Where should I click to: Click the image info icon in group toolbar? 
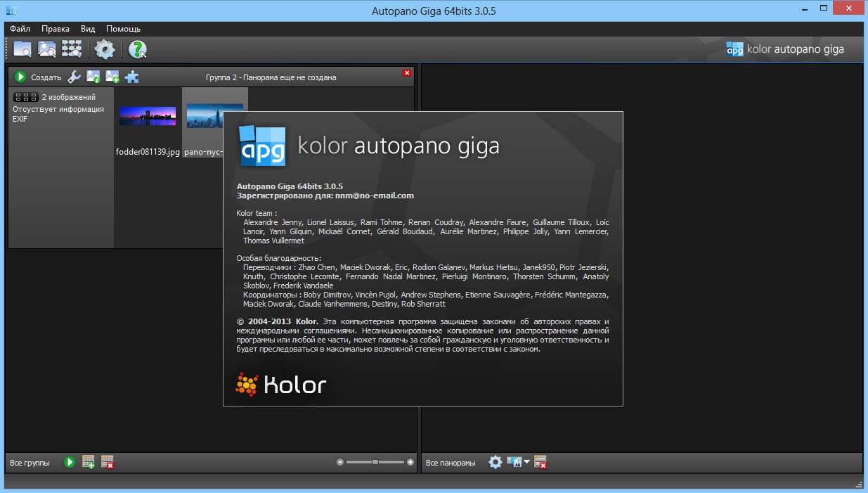point(93,77)
